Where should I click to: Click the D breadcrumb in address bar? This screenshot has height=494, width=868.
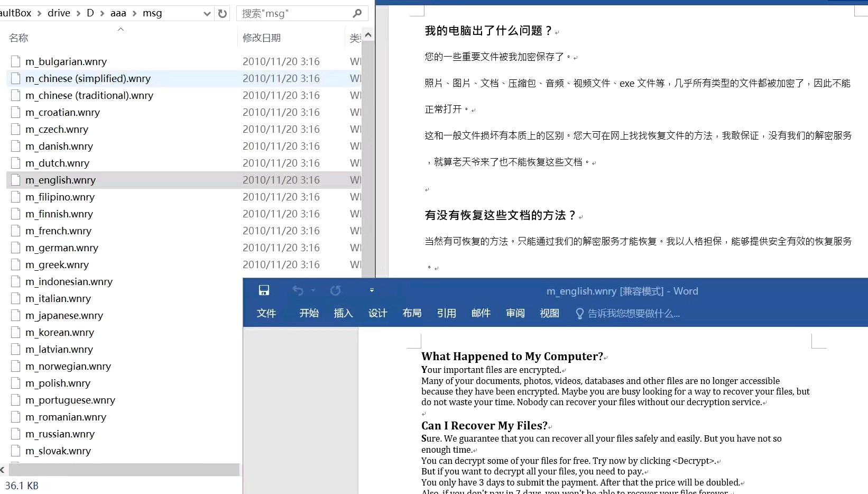90,13
